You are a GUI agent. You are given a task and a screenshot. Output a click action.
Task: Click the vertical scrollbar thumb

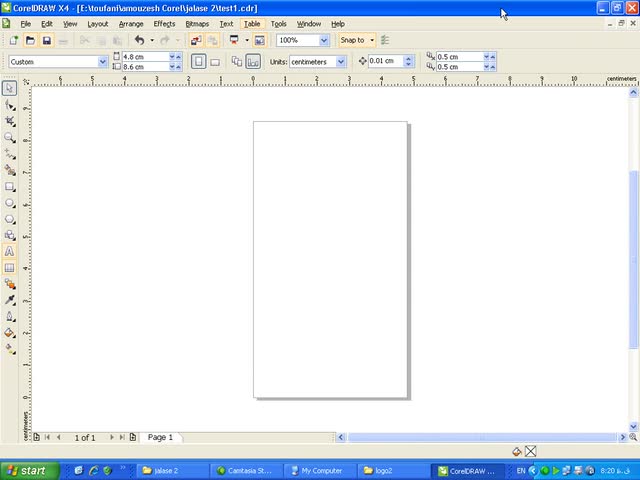633,260
